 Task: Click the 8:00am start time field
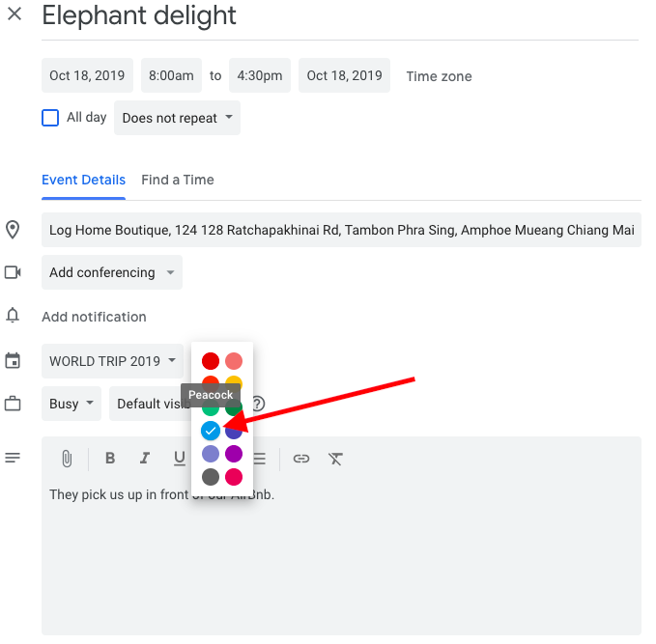click(x=171, y=75)
